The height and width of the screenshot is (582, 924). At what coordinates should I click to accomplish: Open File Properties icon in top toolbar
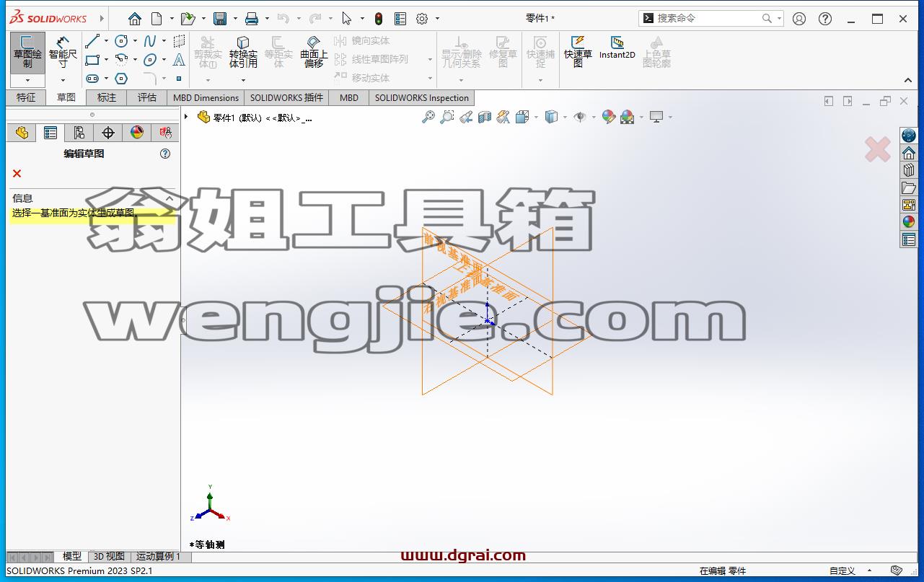tap(400, 19)
